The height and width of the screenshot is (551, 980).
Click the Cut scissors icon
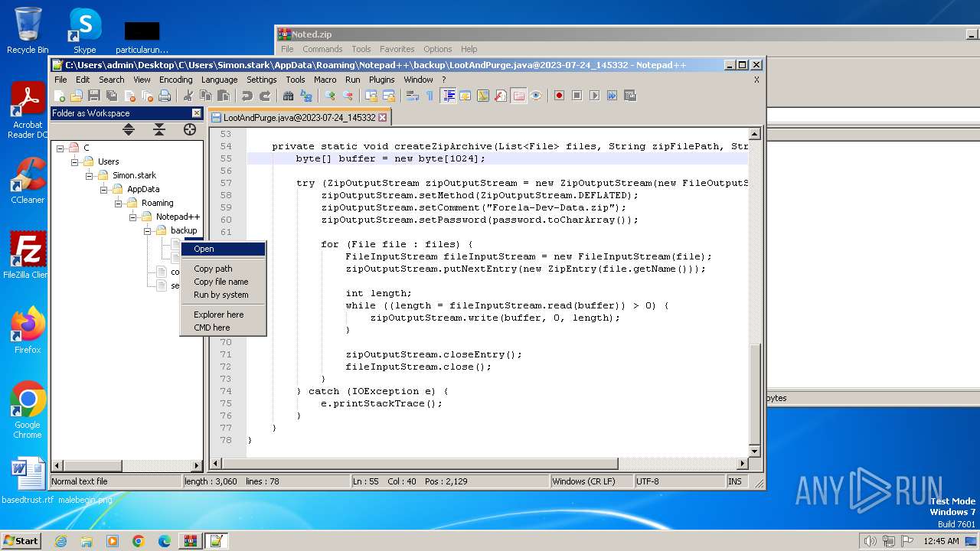(x=188, y=96)
